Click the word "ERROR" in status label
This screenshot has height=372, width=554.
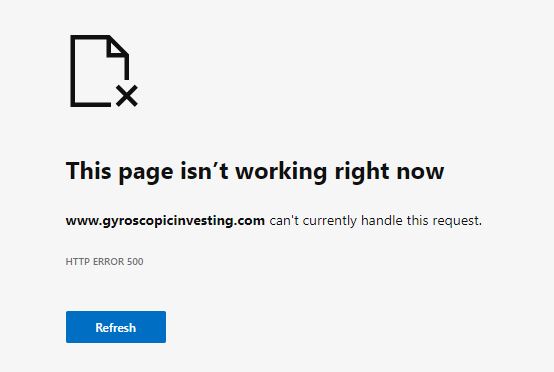108,261
